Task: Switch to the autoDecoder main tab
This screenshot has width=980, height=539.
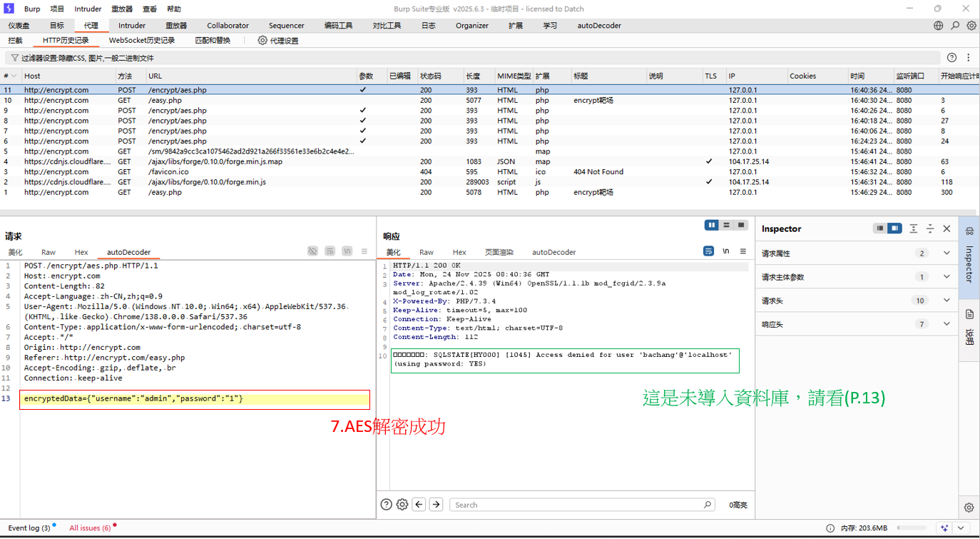Action: (x=599, y=25)
